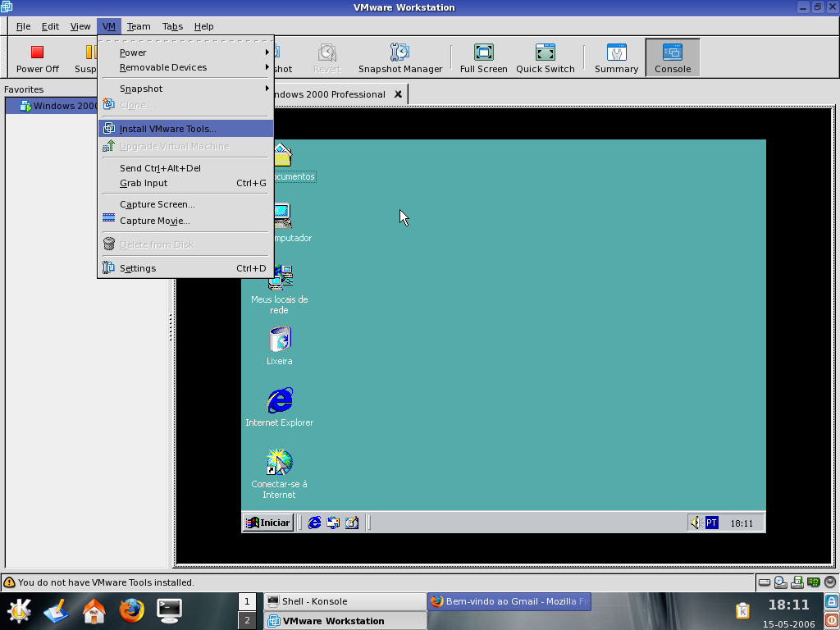The width and height of the screenshot is (840, 630).
Task: Click the guest taskbar clock 18:11
Action: [742, 523]
